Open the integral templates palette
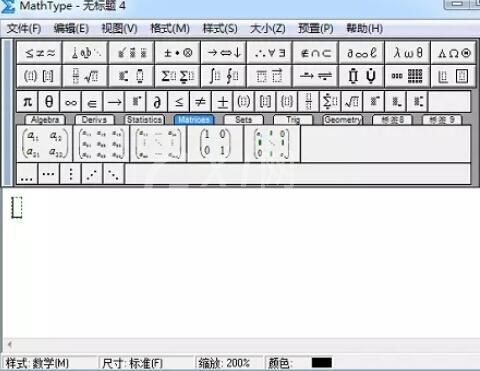The image size is (480, 371). [x=224, y=76]
